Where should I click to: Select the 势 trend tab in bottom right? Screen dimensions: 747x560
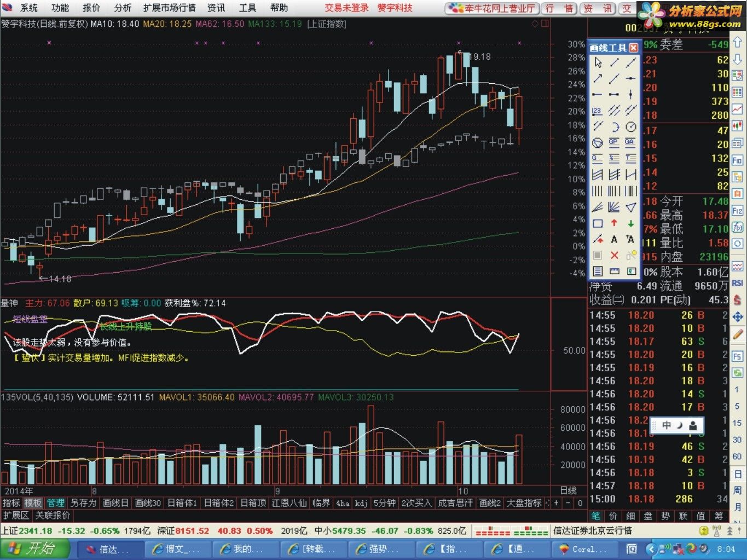point(665,516)
